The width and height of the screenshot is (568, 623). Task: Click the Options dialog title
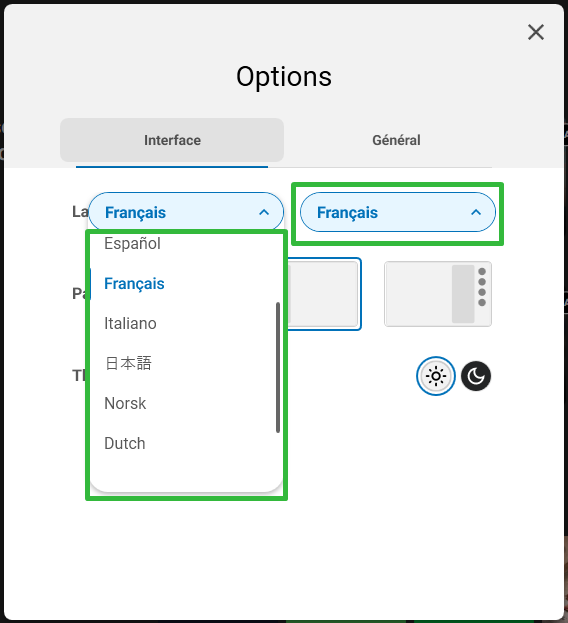coord(284,77)
